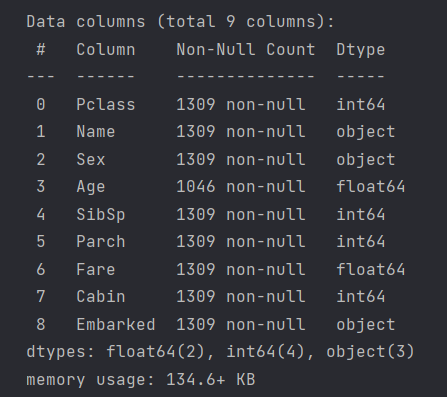Click index number 0 of the Pclass row

pos(41,105)
